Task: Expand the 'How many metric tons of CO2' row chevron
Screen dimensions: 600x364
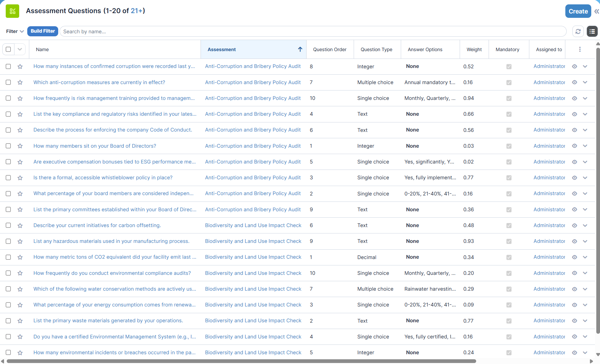Action: [585, 257]
